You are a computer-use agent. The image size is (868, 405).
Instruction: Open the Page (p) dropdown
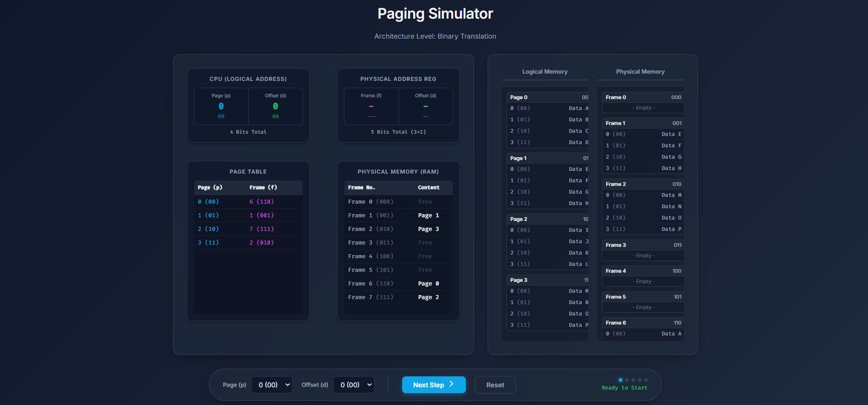point(272,385)
